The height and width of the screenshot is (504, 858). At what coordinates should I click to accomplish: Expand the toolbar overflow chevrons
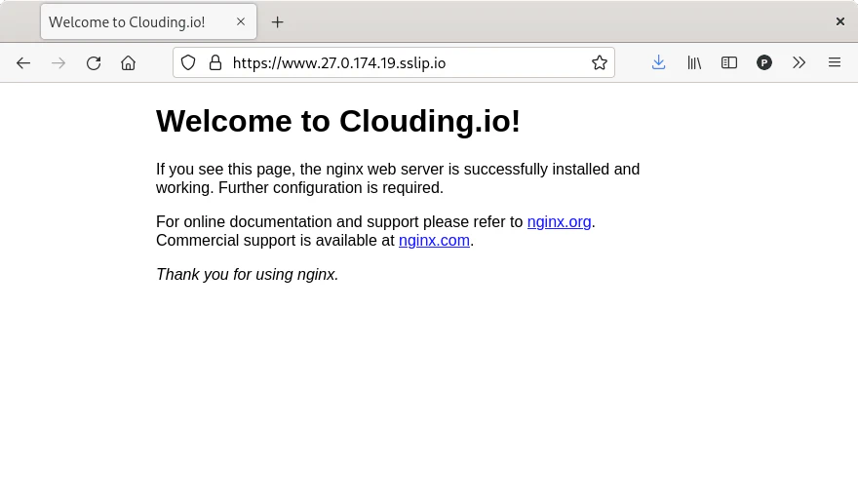pos(799,62)
